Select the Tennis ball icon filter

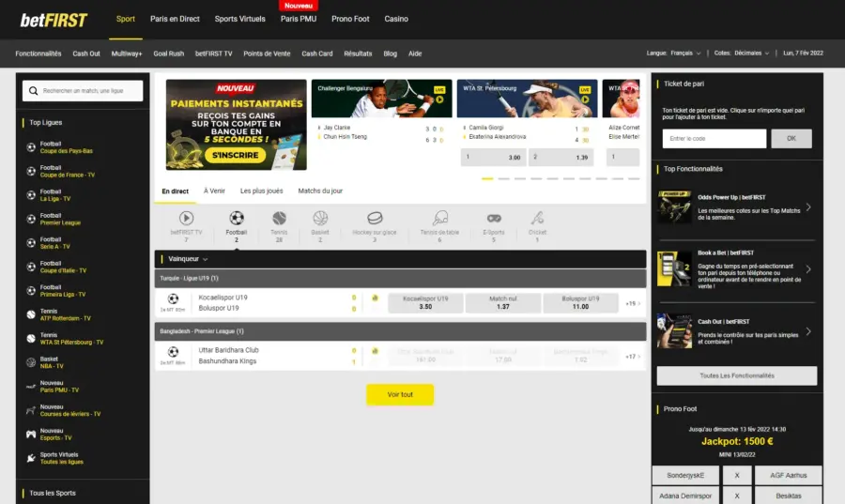(279, 218)
